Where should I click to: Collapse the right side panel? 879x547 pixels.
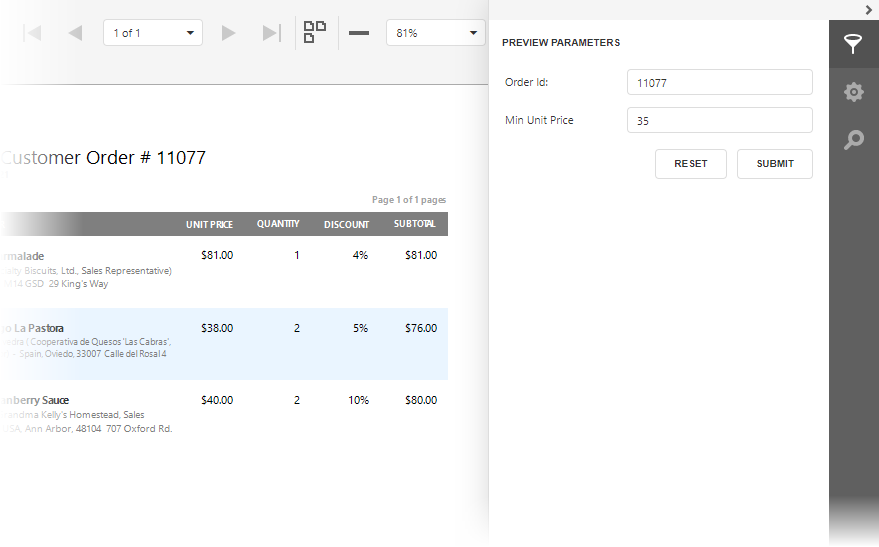point(869,9)
